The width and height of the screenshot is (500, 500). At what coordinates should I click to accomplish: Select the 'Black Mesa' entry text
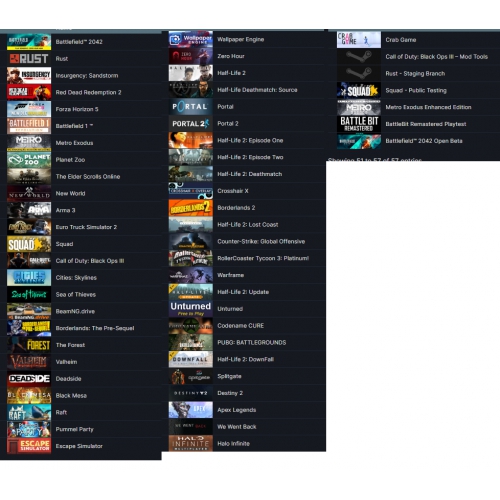point(71,396)
